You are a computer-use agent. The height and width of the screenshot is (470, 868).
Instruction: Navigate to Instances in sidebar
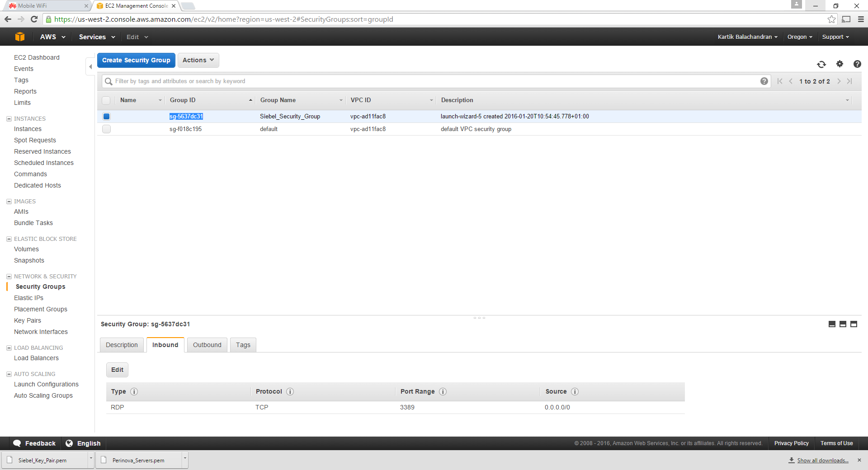[x=28, y=129]
